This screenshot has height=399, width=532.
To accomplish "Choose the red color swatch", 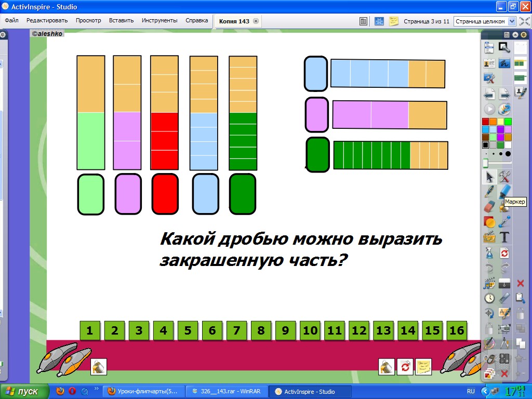I will click(x=485, y=122).
